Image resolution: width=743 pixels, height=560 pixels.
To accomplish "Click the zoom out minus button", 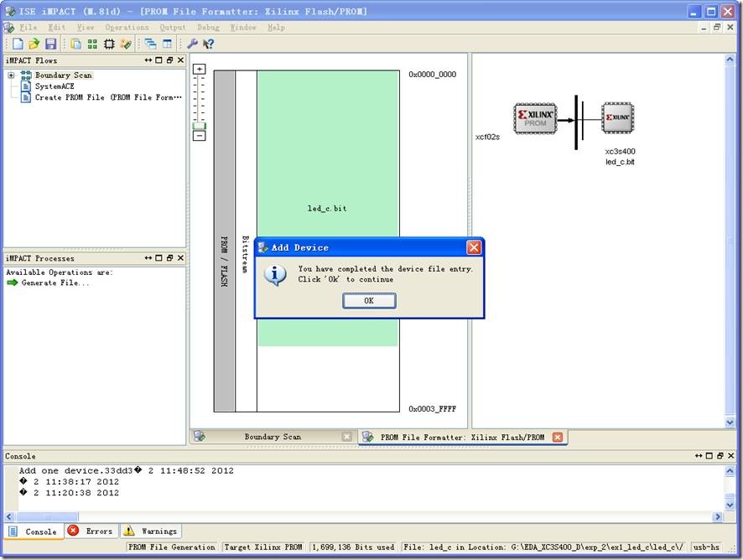I will pos(200,135).
